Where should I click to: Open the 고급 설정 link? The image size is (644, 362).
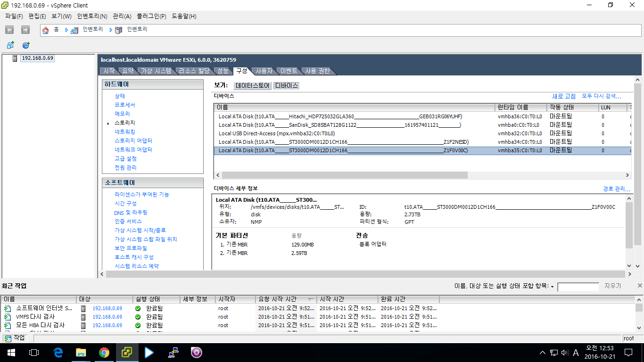pos(125,158)
